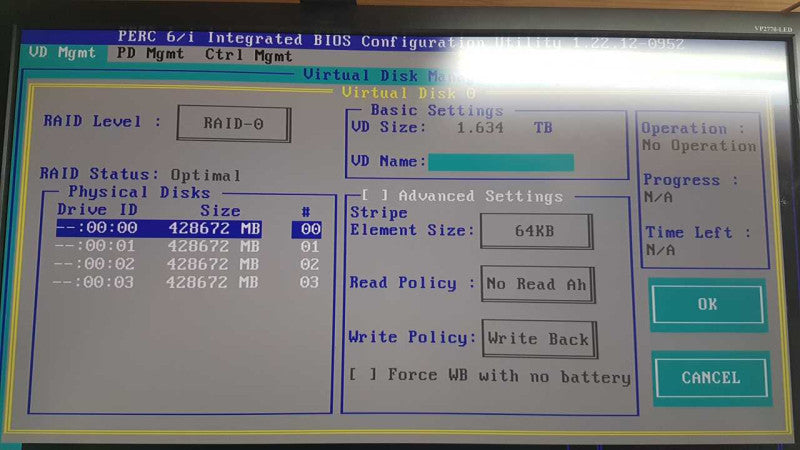Switch to the VD Mgmt tab
800x450 pixels.
pos(62,53)
